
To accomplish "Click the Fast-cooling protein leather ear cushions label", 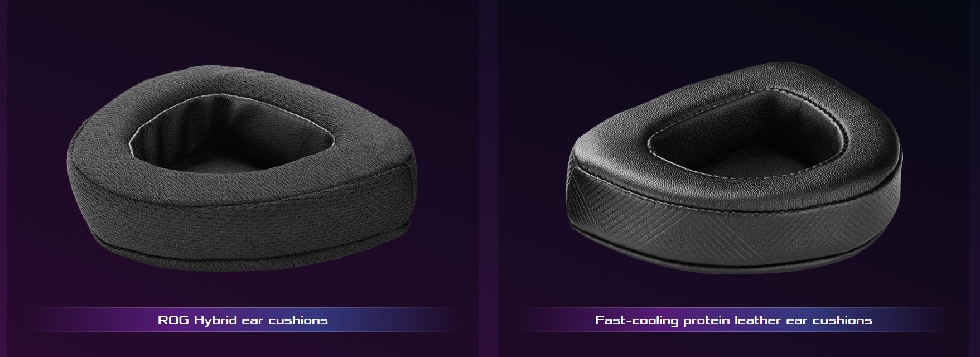I will click(x=733, y=320).
